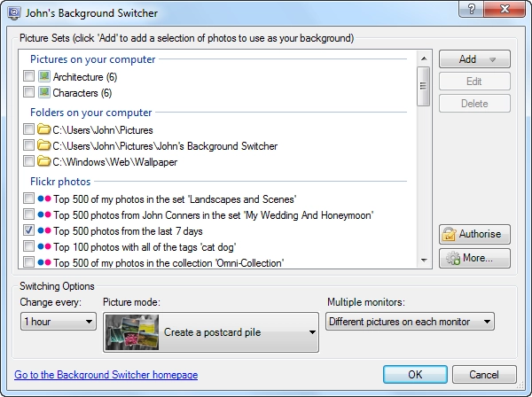The width and height of the screenshot is (532, 397).
Task: Click the scroll down arrow of picture sets list
Action: pyautogui.click(x=424, y=261)
